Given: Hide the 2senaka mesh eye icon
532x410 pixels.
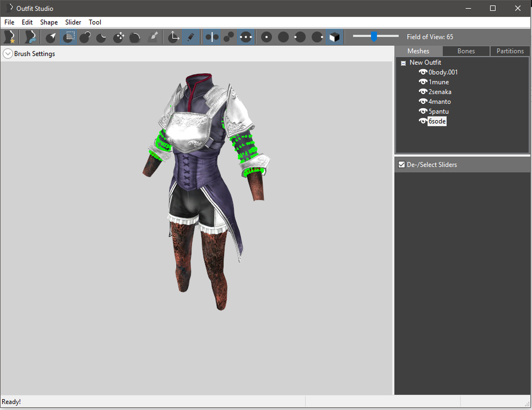Looking at the screenshot, I should (x=423, y=91).
